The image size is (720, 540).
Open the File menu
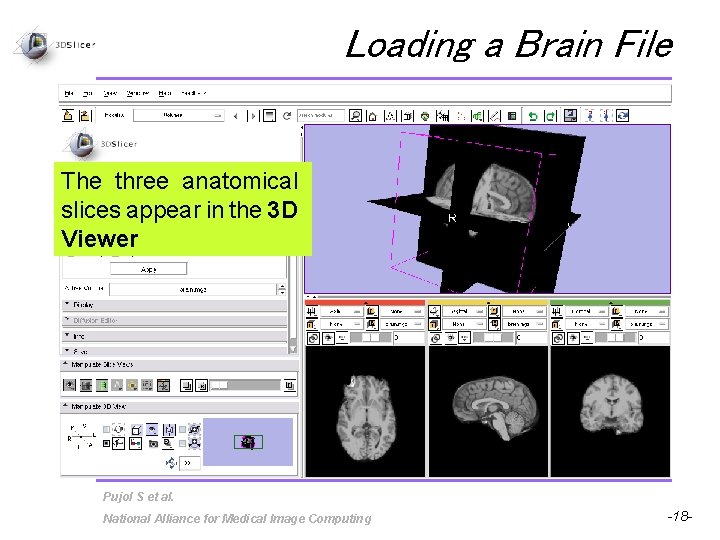69,93
